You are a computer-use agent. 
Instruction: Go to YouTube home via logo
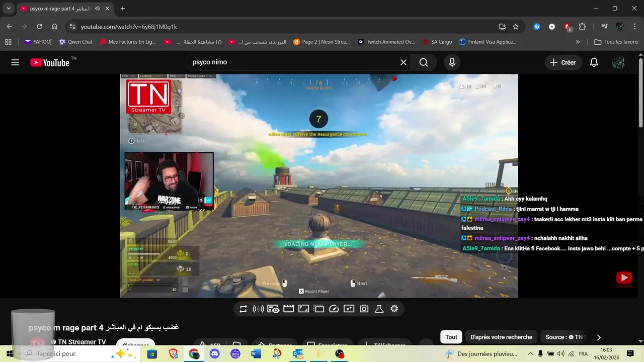[50, 62]
